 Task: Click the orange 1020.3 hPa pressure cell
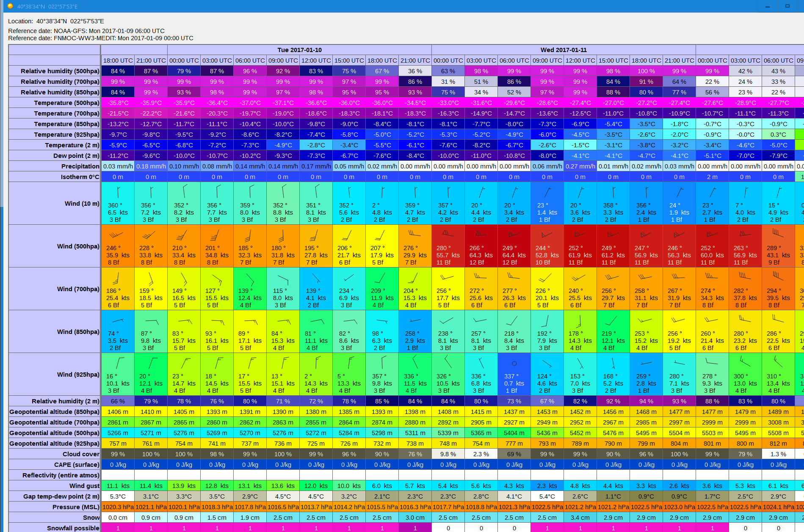click(118, 507)
